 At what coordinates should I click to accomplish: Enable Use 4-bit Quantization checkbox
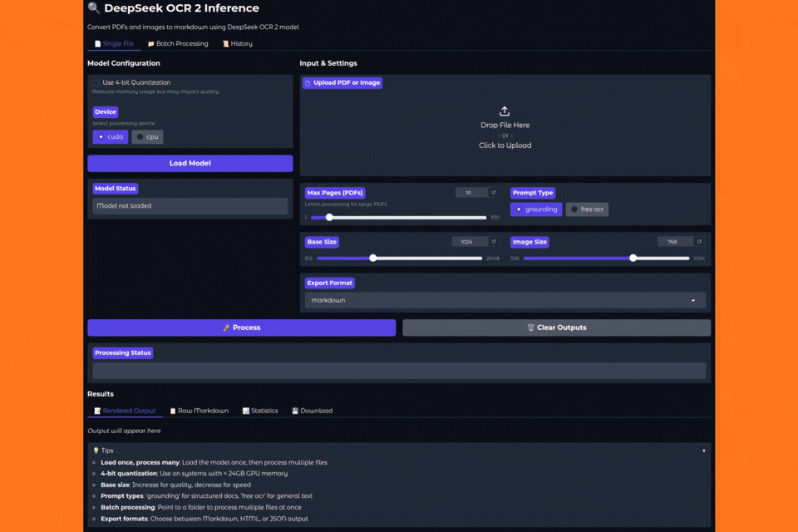[x=96, y=83]
